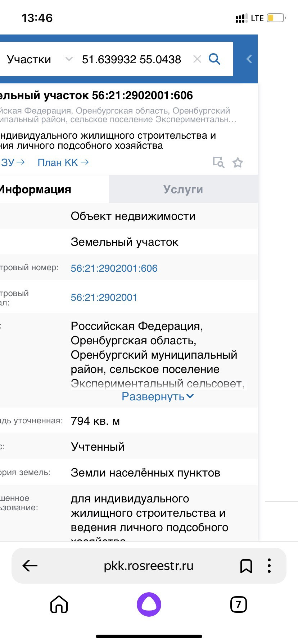This screenshot has height=644, width=298.
Task: Click the blue search magnifier icon
Action: [214, 59]
